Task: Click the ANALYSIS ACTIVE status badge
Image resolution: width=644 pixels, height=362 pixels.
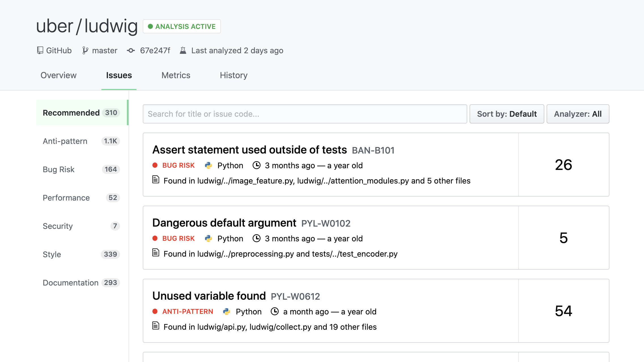Action: pos(182,26)
